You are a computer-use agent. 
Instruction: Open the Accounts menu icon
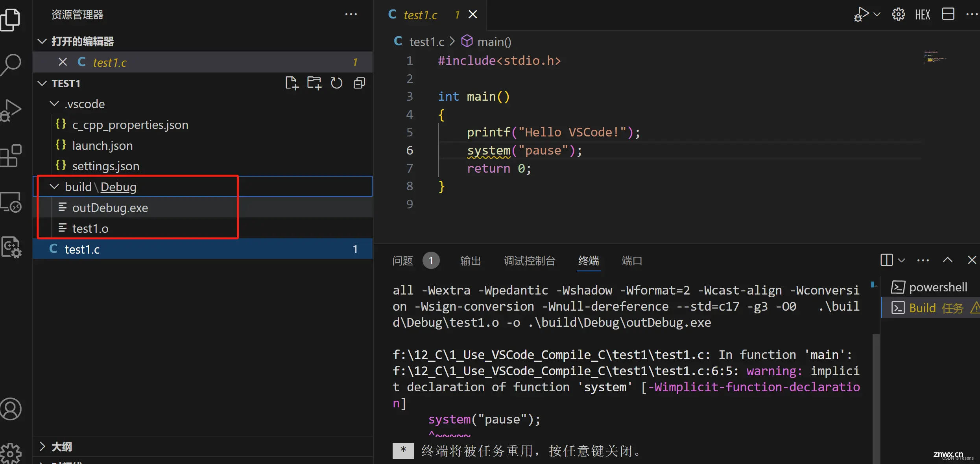point(11,409)
